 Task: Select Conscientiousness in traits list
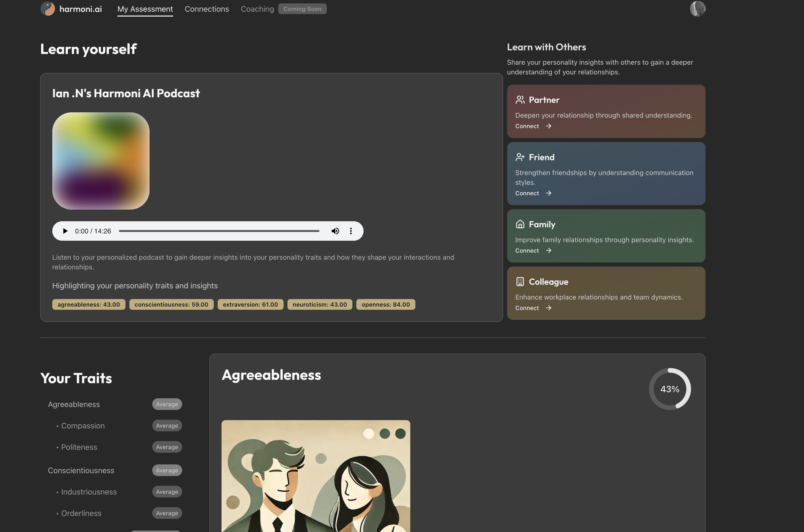pyautogui.click(x=81, y=470)
